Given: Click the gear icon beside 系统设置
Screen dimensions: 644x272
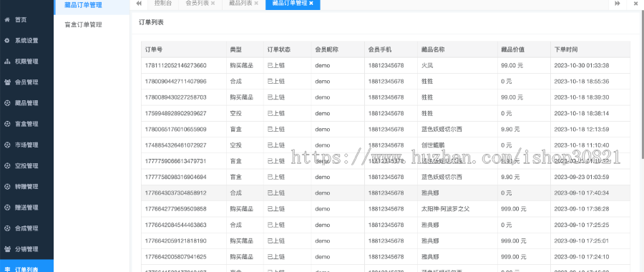Looking at the screenshot, I should [x=7, y=41].
